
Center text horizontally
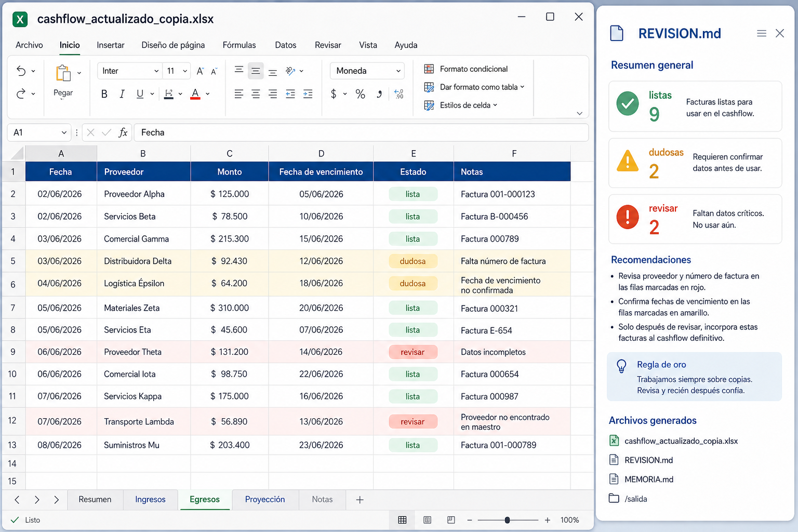click(256, 94)
